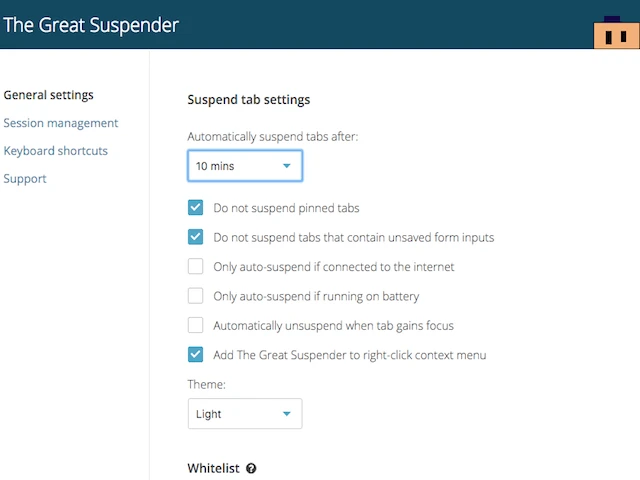Click The Great Suspender header title

point(90,25)
